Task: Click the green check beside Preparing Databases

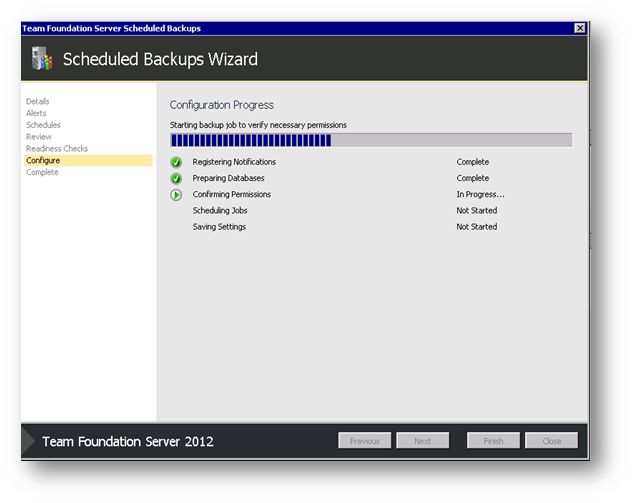Action: [x=176, y=178]
